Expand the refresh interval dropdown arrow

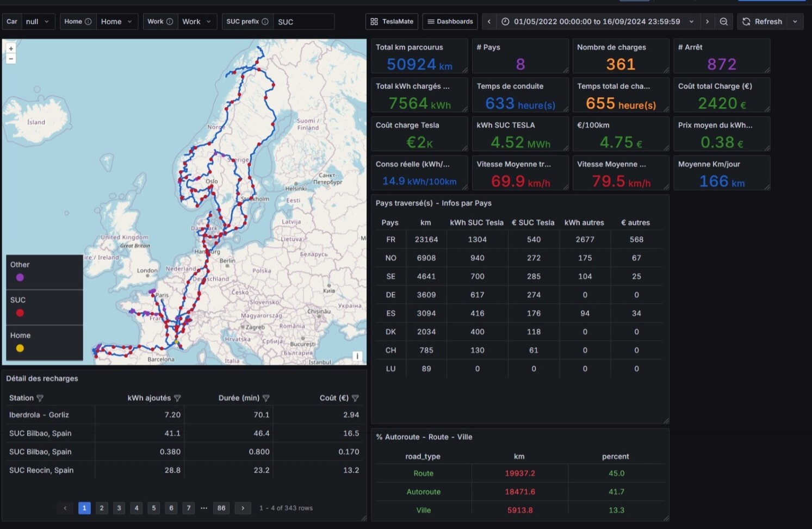tap(795, 22)
